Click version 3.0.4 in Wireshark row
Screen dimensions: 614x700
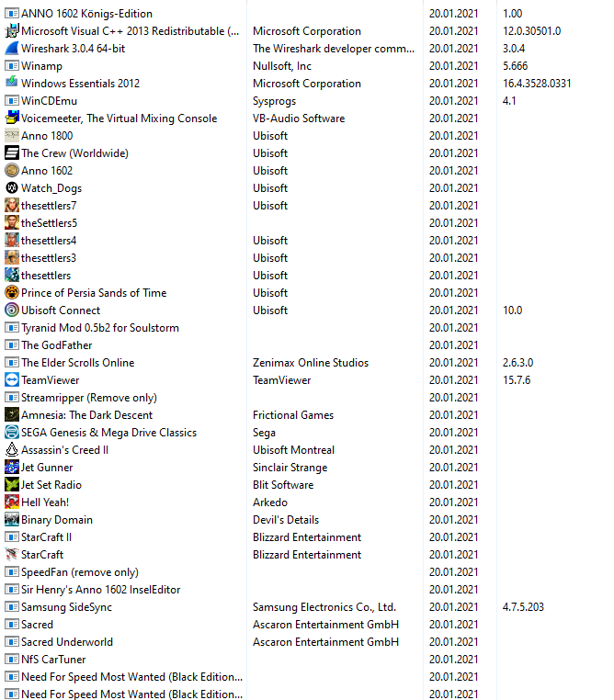(514, 48)
